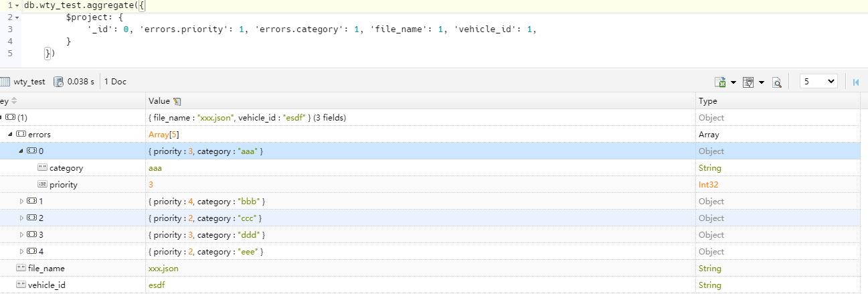Viewport: 868px width, 294px height.
Task: Fold the $project block on line 2
Action: click(x=17, y=17)
